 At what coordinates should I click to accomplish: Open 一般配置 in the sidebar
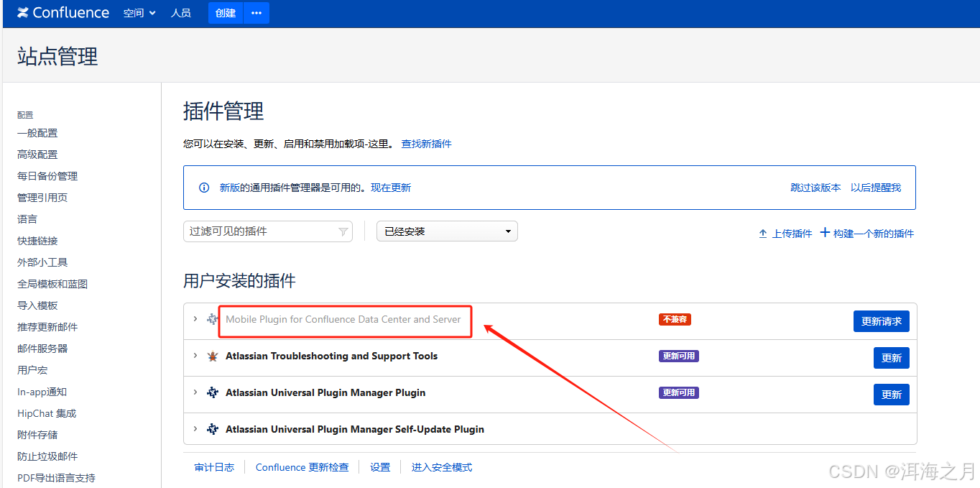[37, 133]
